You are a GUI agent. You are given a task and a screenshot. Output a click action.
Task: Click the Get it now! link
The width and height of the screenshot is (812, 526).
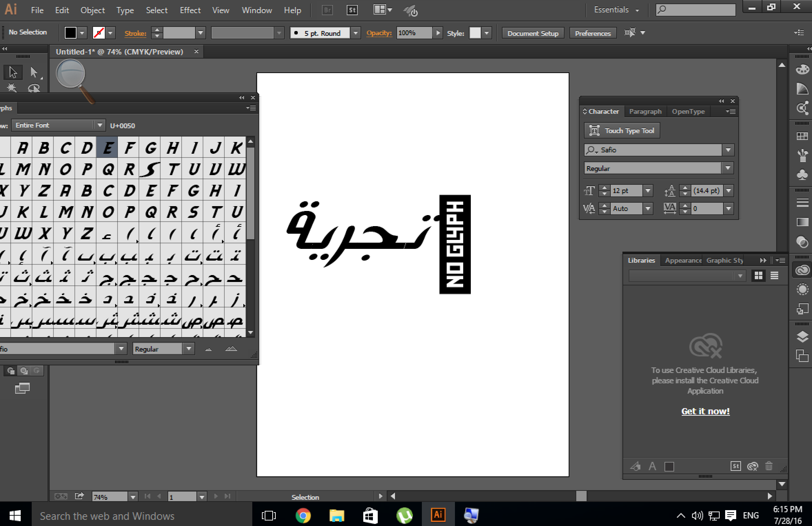pos(705,411)
